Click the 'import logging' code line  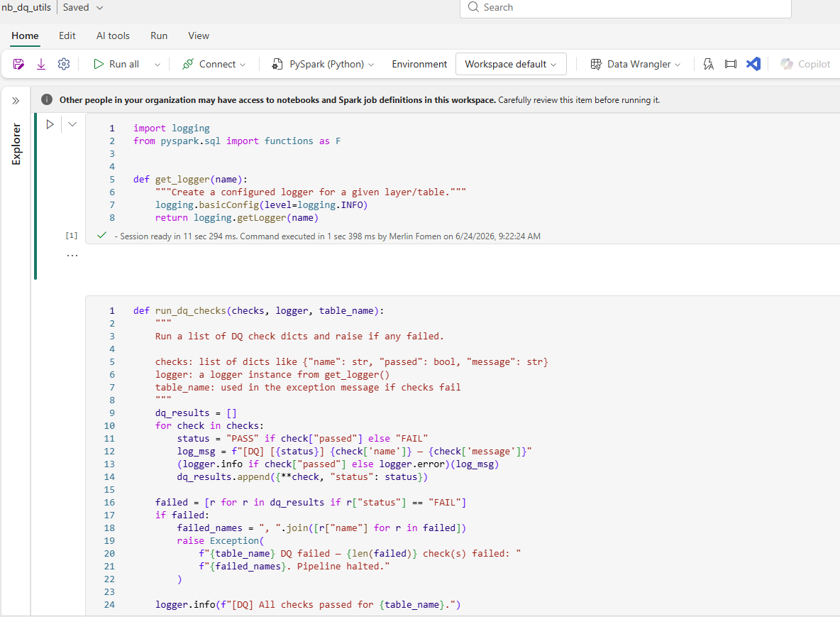point(172,128)
